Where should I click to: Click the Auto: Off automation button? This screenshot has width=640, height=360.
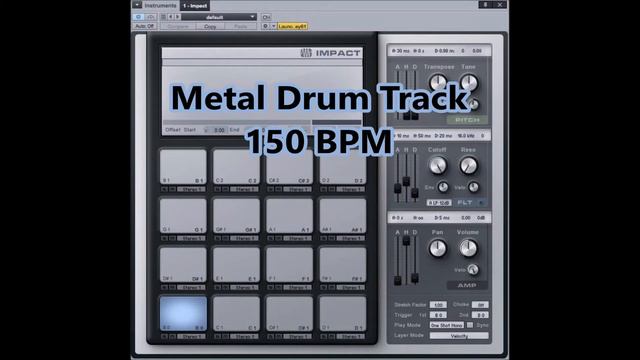144,26
